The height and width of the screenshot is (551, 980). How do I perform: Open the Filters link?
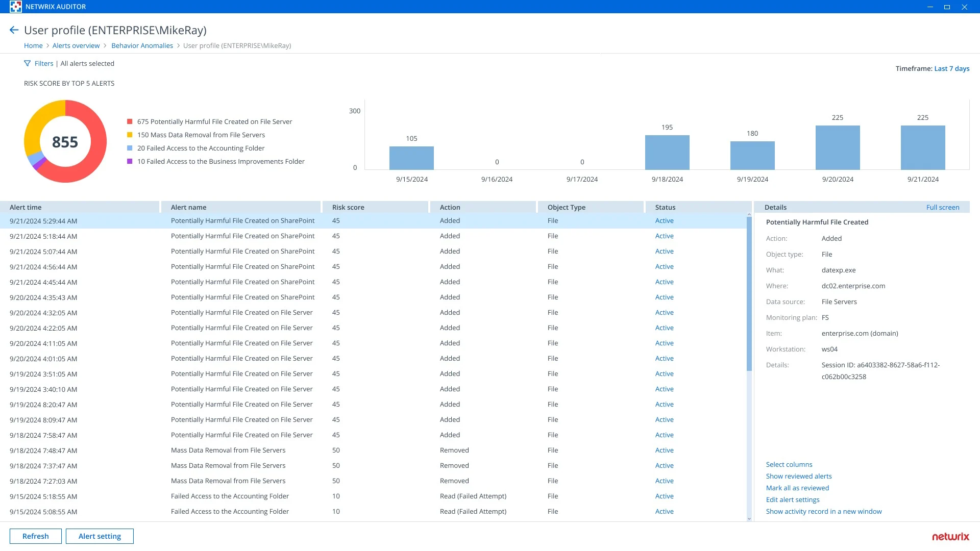click(44, 63)
